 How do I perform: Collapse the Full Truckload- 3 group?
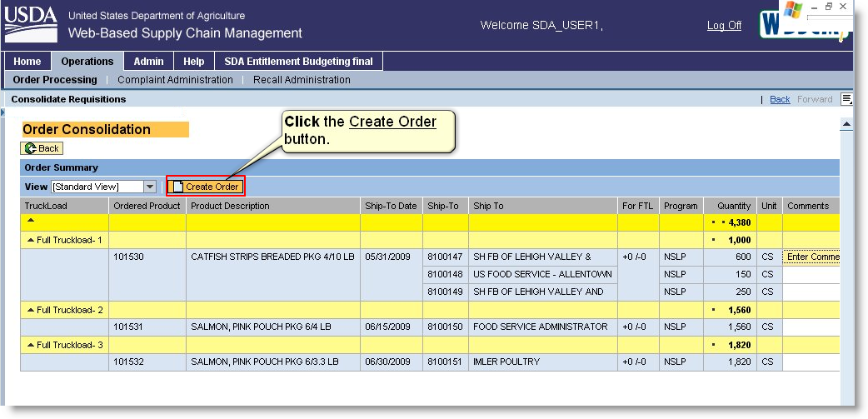click(x=32, y=345)
